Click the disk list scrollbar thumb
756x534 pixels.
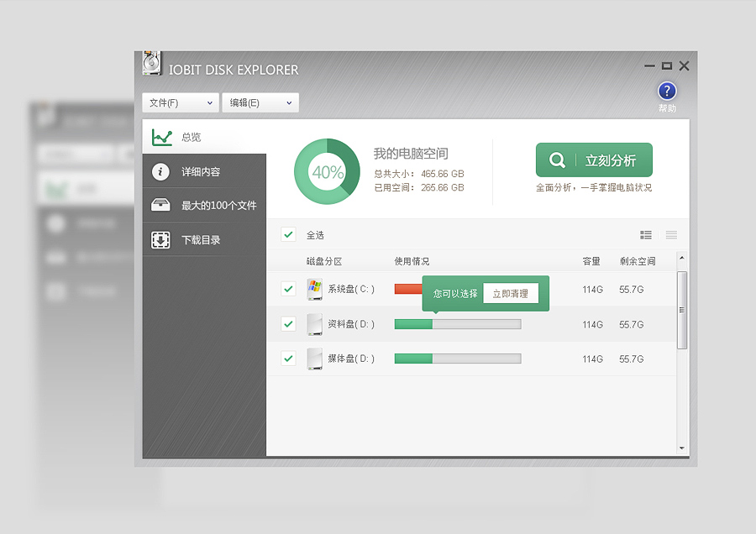[682, 310]
